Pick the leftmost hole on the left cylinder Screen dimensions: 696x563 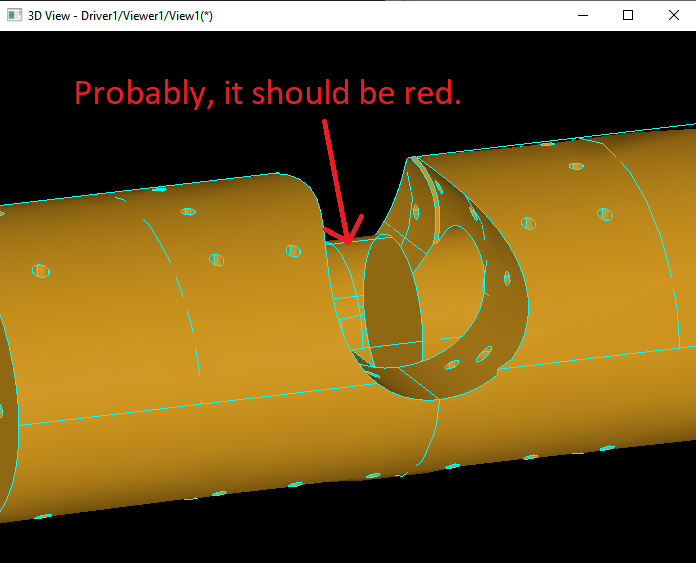[40, 271]
